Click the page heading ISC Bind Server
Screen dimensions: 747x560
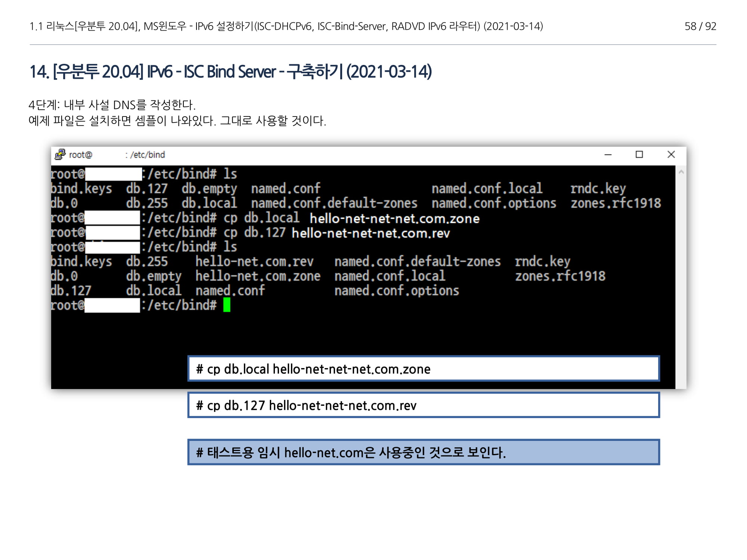click(x=230, y=72)
